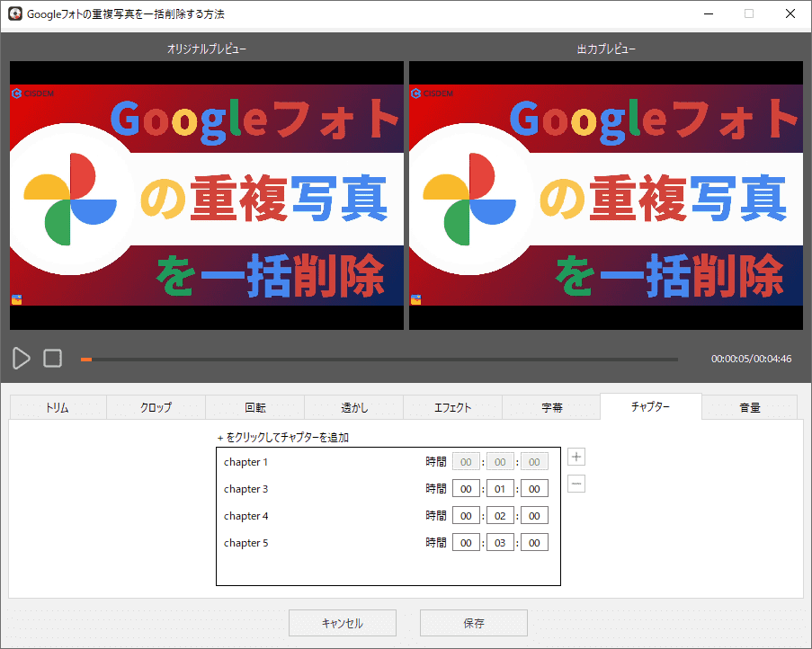Select the 音量 (Volume) tab
812x649 pixels.
coord(747,406)
